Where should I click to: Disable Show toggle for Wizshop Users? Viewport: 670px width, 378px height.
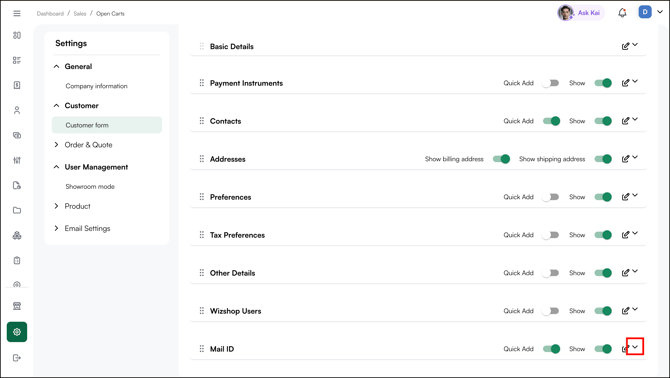[x=603, y=311]
